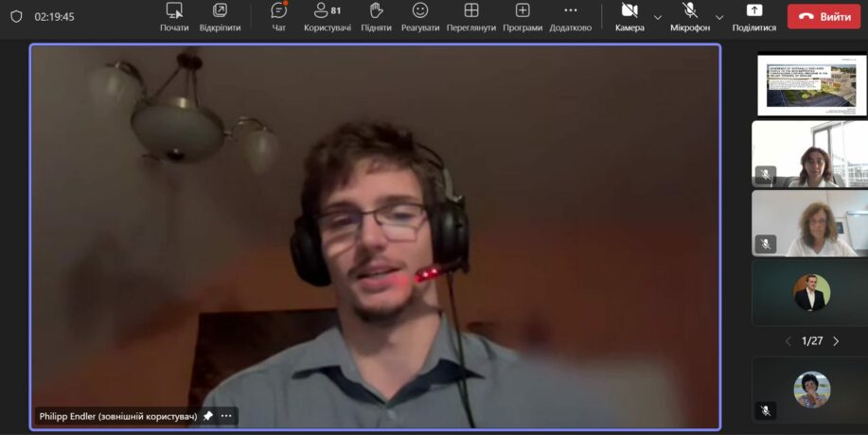Viewport: 868px width, 435px height.
Task: Show participants list (Користувачі)
Action: pyautogui.click(x=327, y=16)
